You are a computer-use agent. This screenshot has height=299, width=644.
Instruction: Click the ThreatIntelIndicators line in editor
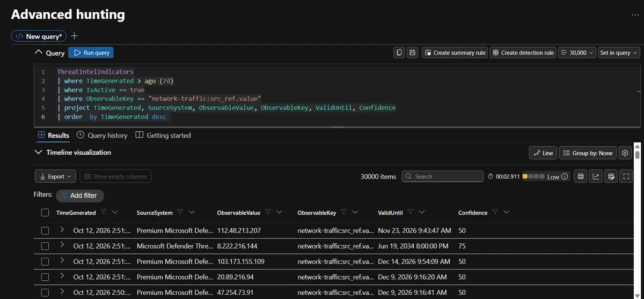(95, 71)
